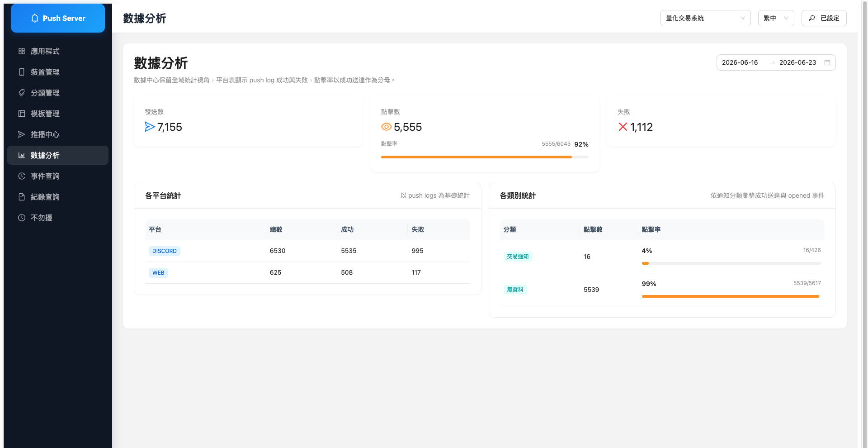Expand the 量化交易系統 application dropdown
Viewport: 868px width, 448px height.
(705, 18)
